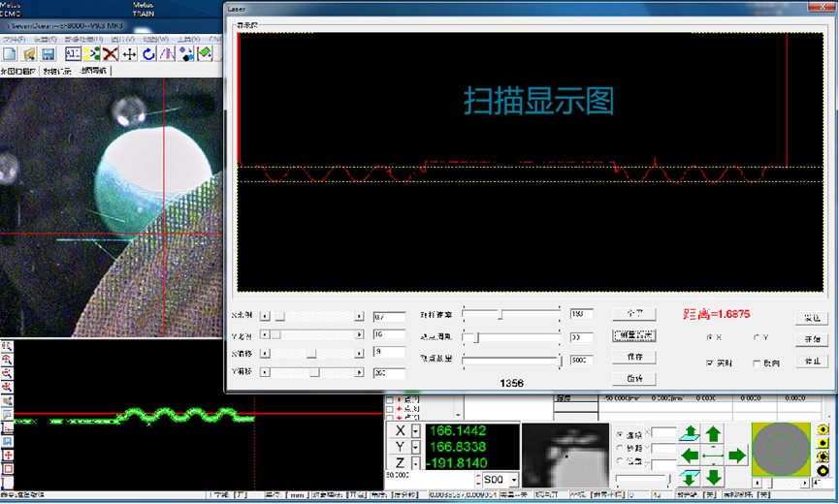Enable the 反向 checkbox
This screenshot has height=504, width=839.
pos(757,362)
